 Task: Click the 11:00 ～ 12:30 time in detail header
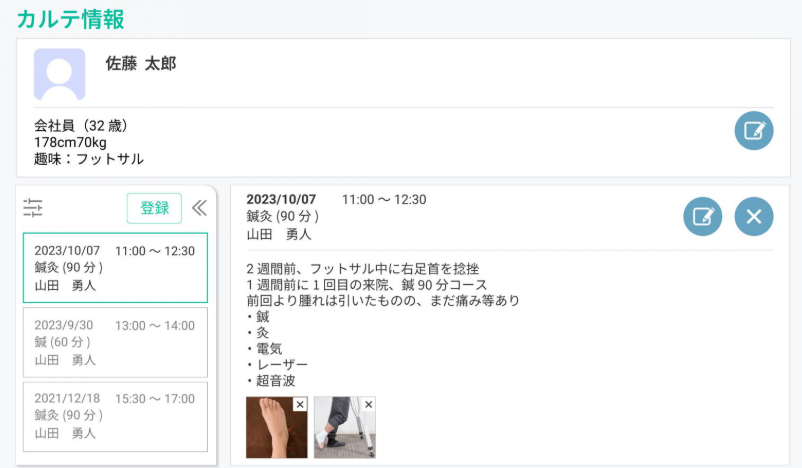(x=384, y=200)
